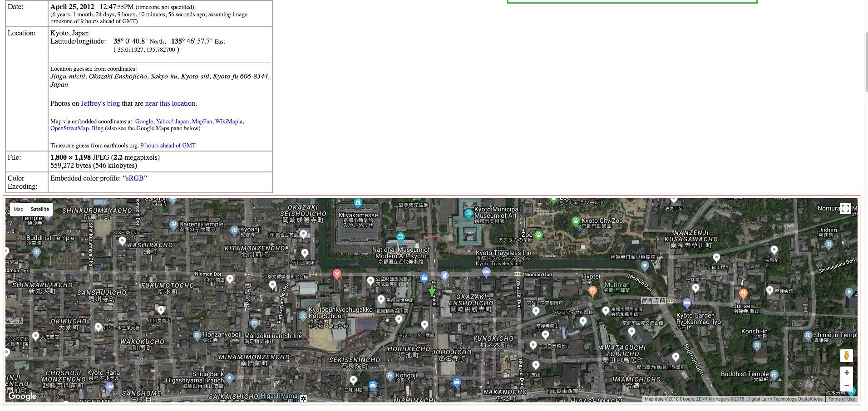Open the 'near this location' link

click(x=170, y=103)
